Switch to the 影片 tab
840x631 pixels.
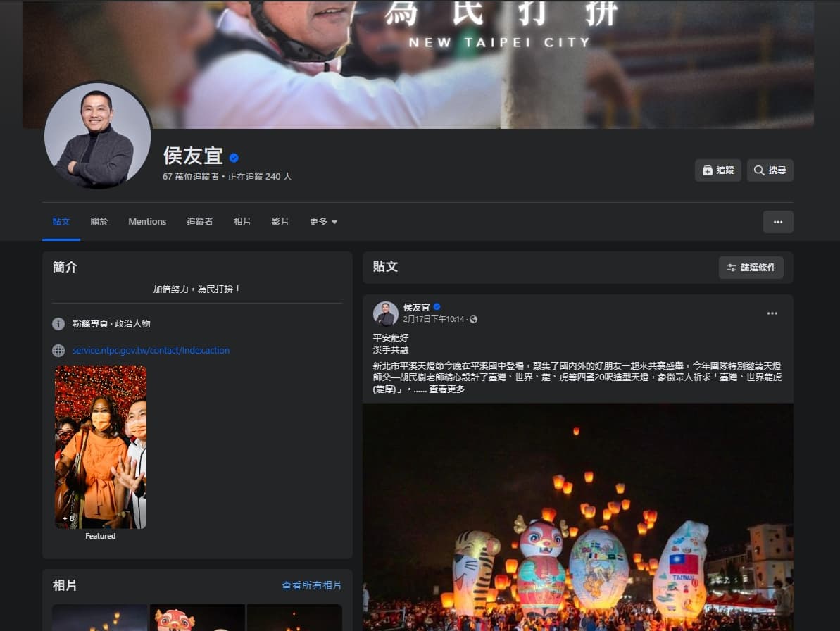point(280,222)
